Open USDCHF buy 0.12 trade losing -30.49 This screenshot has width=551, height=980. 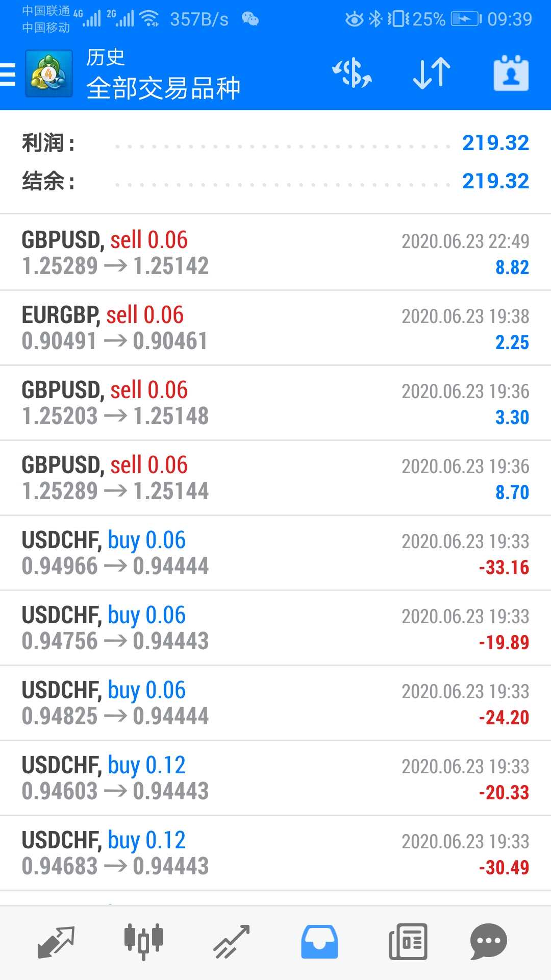tap(275, 853)
